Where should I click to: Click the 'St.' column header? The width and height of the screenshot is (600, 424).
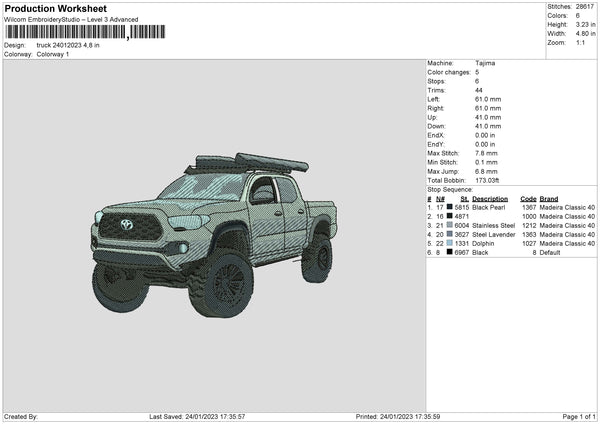[x=465, y=199]
